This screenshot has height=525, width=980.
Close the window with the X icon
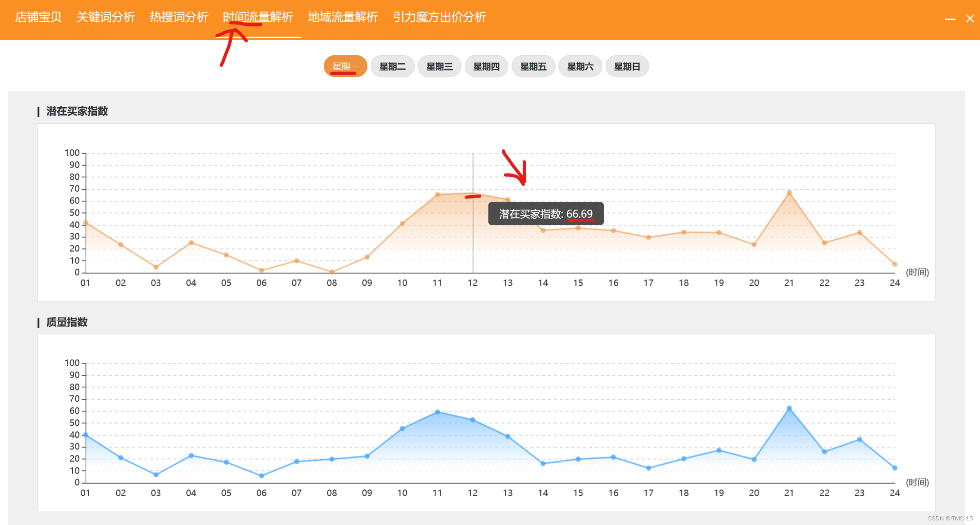970,19
